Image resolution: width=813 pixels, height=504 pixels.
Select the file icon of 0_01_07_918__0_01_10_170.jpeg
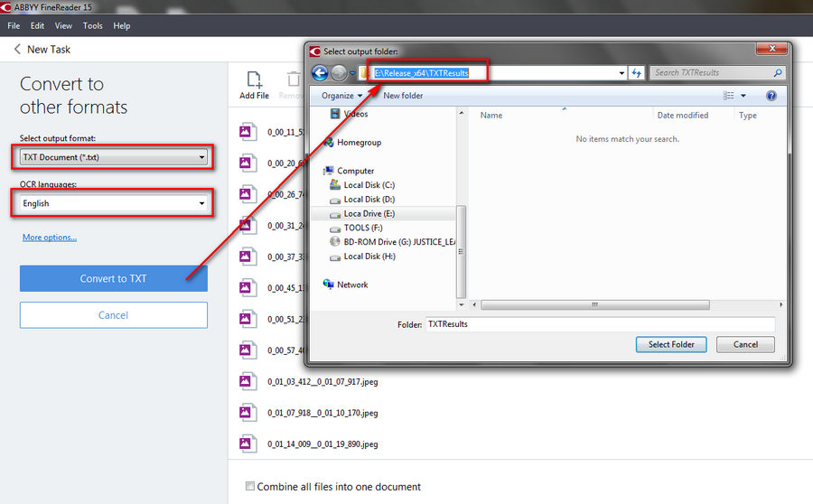[248, 414]
